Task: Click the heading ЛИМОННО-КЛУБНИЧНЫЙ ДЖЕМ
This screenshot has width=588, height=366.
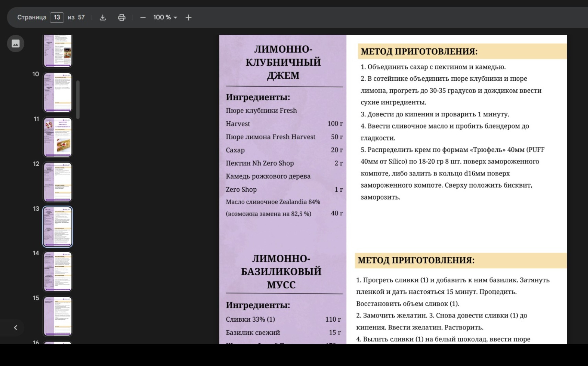Action: 283,62
